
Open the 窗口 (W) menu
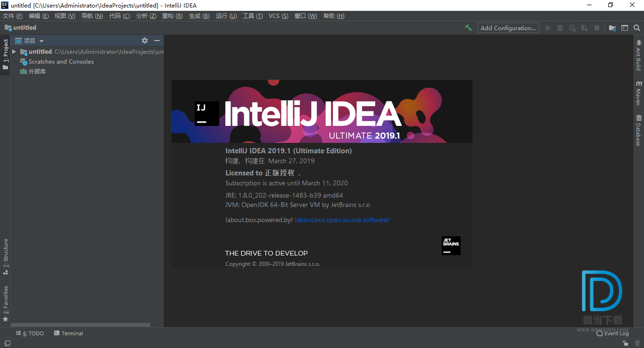306,16
